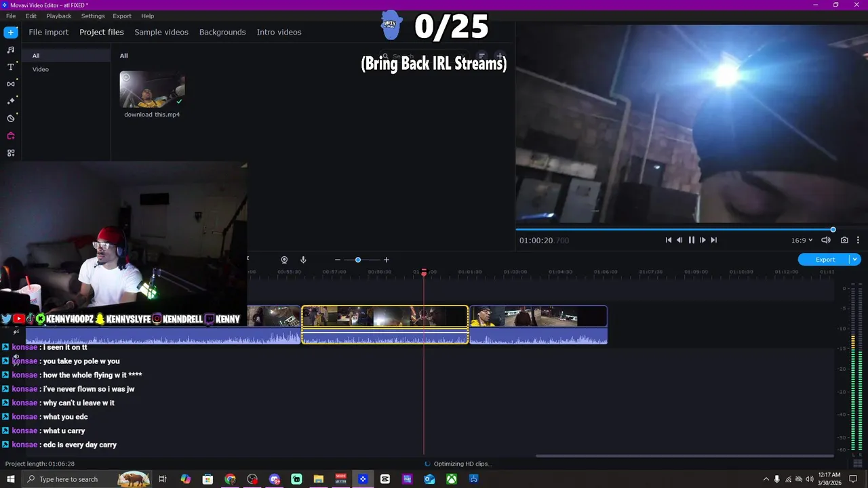Open the Windows notification center icon
The image size is (868, 488).
(854, 479)
